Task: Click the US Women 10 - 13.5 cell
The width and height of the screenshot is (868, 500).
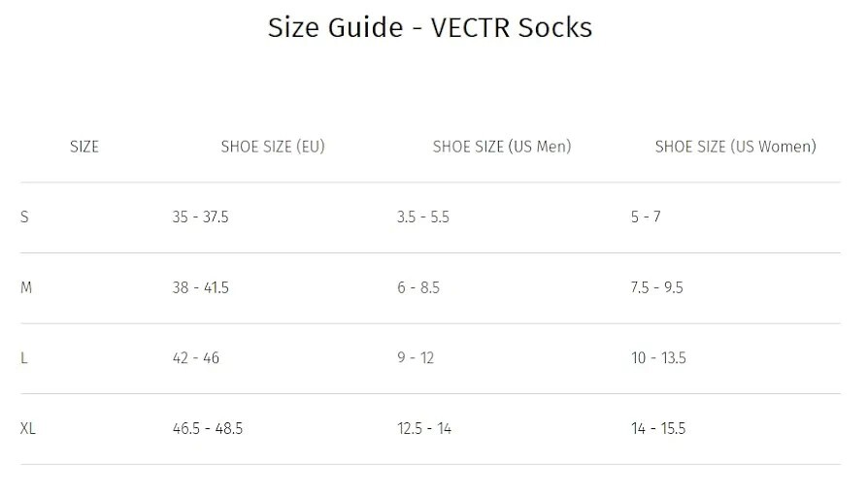Action: [x=658, y=358]
